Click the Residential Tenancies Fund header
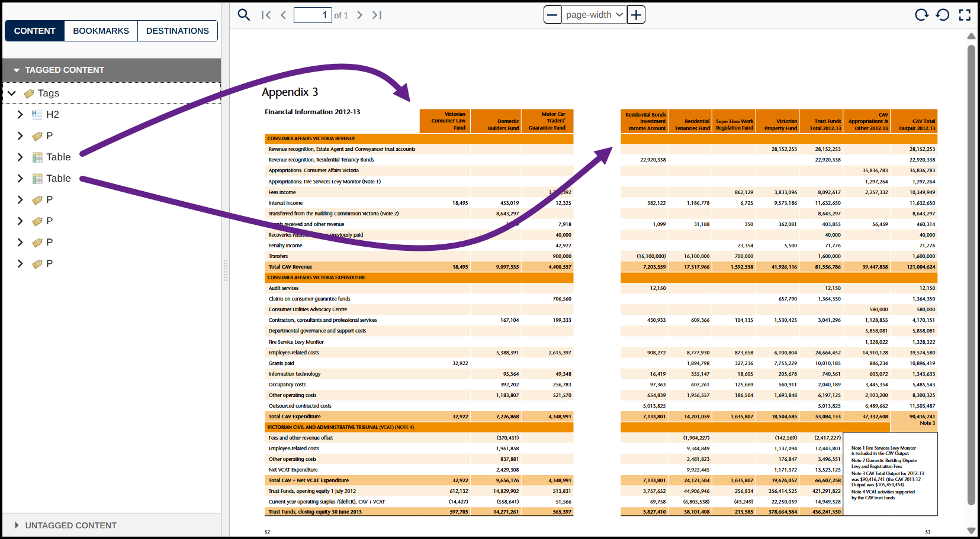980x539 pixels. pyautogui.click(x=690, y=121)
